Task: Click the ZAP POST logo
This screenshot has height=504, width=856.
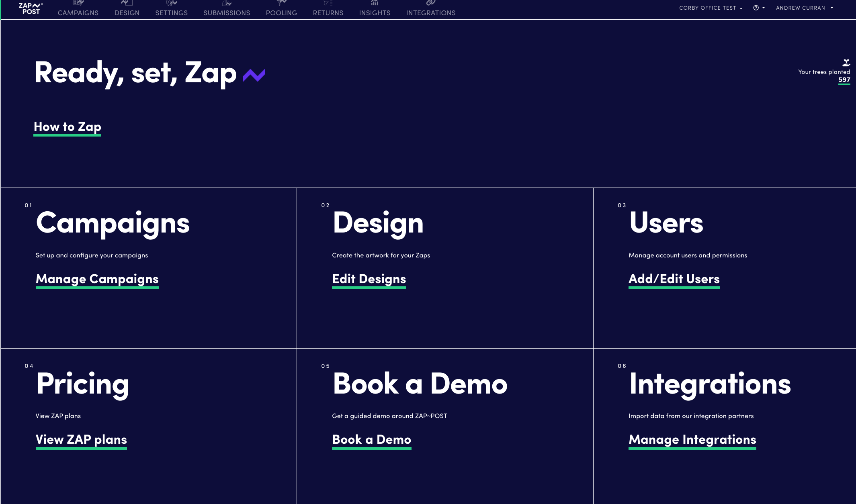Action: (x=31, y=8)
